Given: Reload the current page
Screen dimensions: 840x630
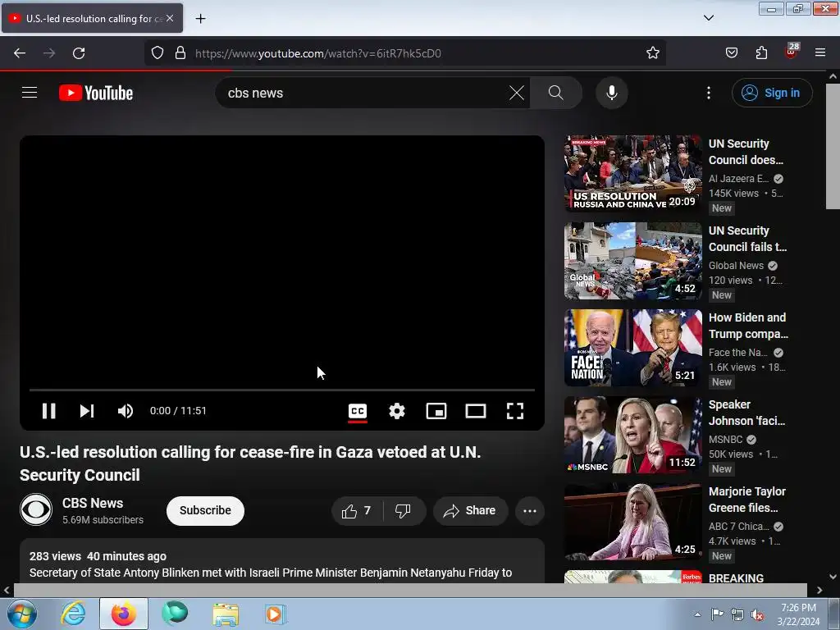Looking at the screenshot, I should [79, 53].
